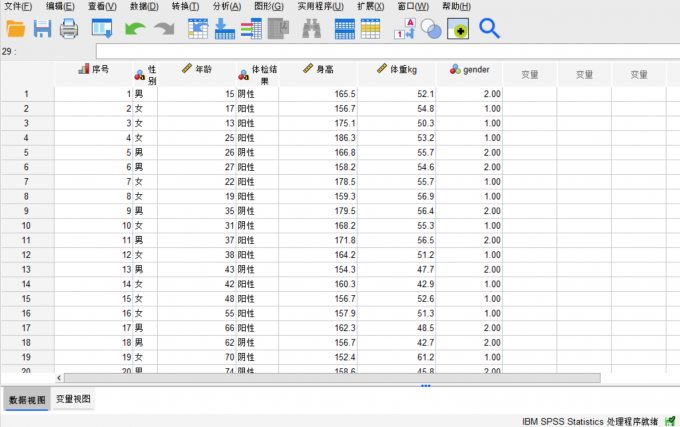Click weight cell 56.9
Screen dimensions: 680x427
point(396,196)
